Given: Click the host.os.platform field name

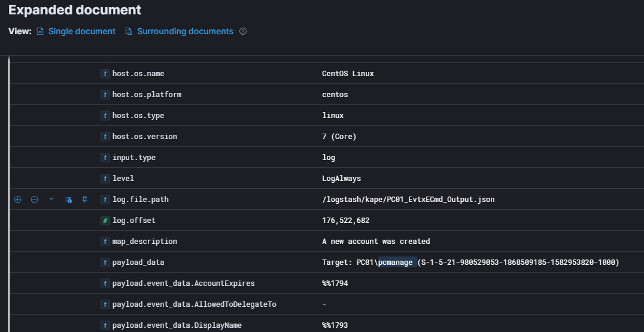Looking at the screenshot, I should click(147, 95).
